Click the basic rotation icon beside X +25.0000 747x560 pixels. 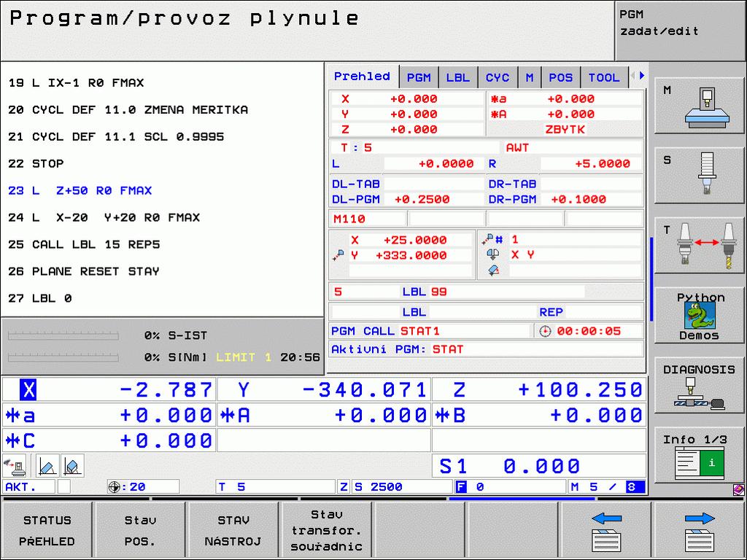tap(338, 256)
